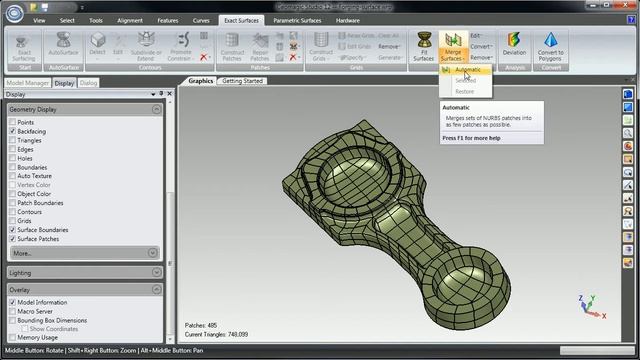Click the Fit Surfaces tool icon
Viewport: 640px width, 360px height.
(x=424, y=40)
